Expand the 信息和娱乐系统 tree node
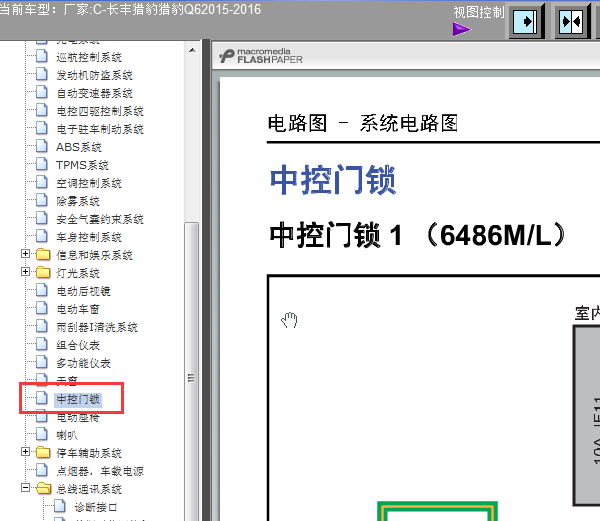The width and height of the screenshot is (600, 521). point(26,255)
